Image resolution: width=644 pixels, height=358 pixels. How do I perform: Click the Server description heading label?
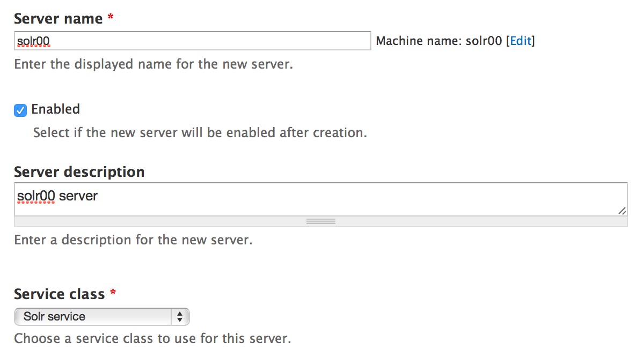click(x=79, y=172)
